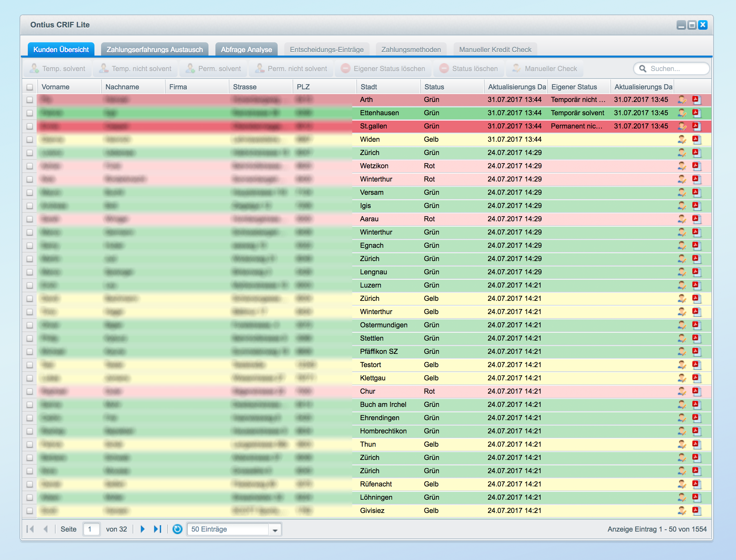Open Entscheidungs-Einträge tab

(x=327, y=50)
